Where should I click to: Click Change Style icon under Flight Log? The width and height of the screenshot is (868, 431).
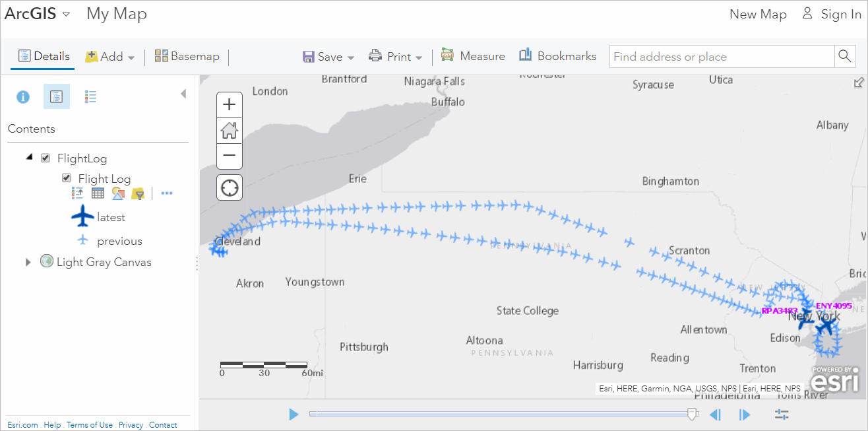point(118,193)
